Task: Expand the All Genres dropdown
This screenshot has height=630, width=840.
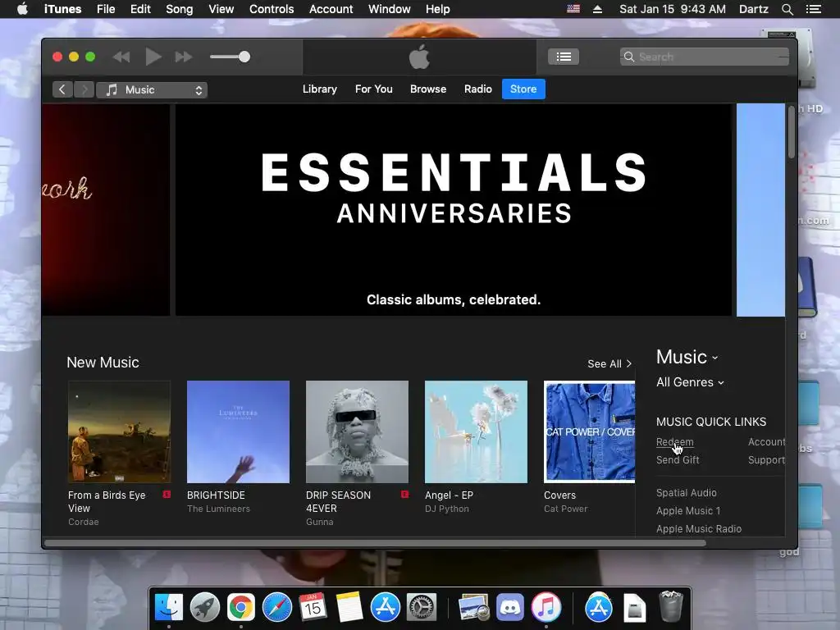Action: (690, 382)
